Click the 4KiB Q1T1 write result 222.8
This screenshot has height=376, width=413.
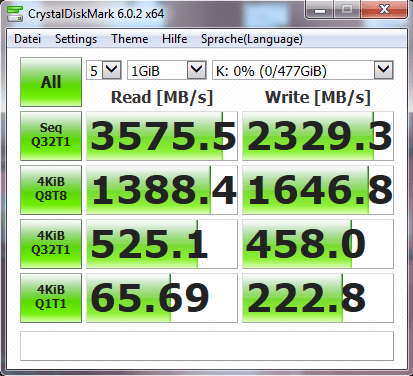click(x=318, y=298)
